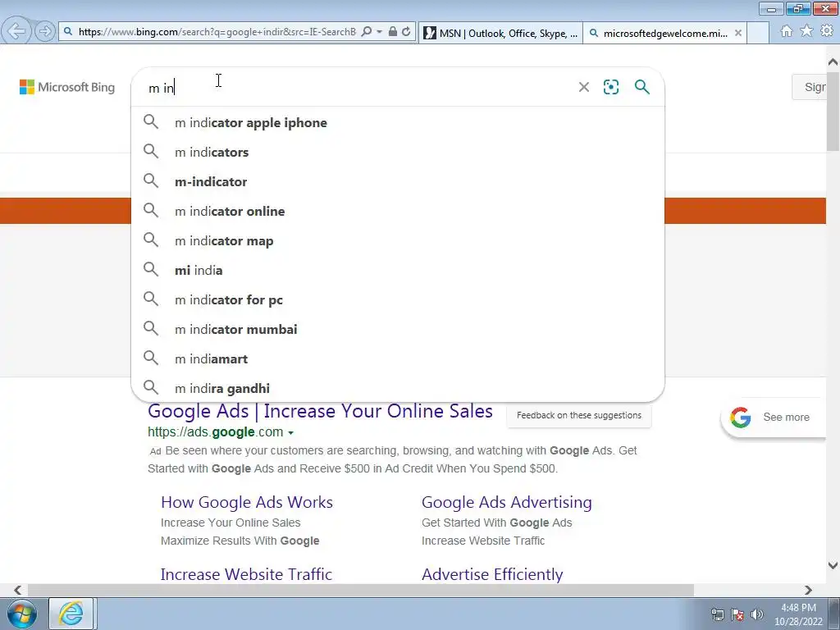Open a new blank tab
Screen dimensions: 840x630
coord(757,33)
